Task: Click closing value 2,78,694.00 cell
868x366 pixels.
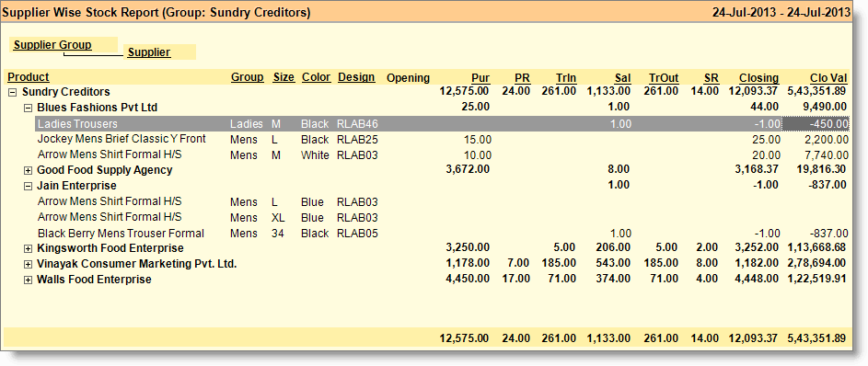Action: click(x=816, y=263)
